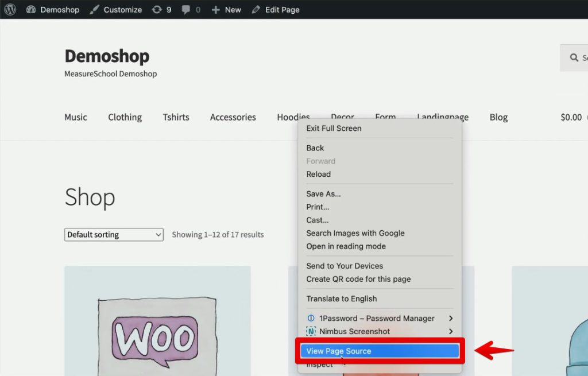The height and width of the screenshot is (376, 588).
Task: Open the comments bubble icon
Action: tap(185, 9)
